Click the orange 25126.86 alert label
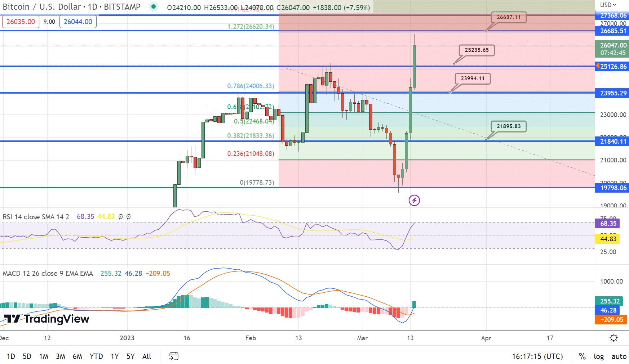This screenshot has width=629, height=364. tap(612, 66)
